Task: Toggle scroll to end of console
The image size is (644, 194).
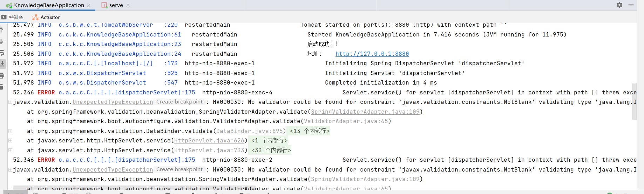Action: click(x=2, y=64)
